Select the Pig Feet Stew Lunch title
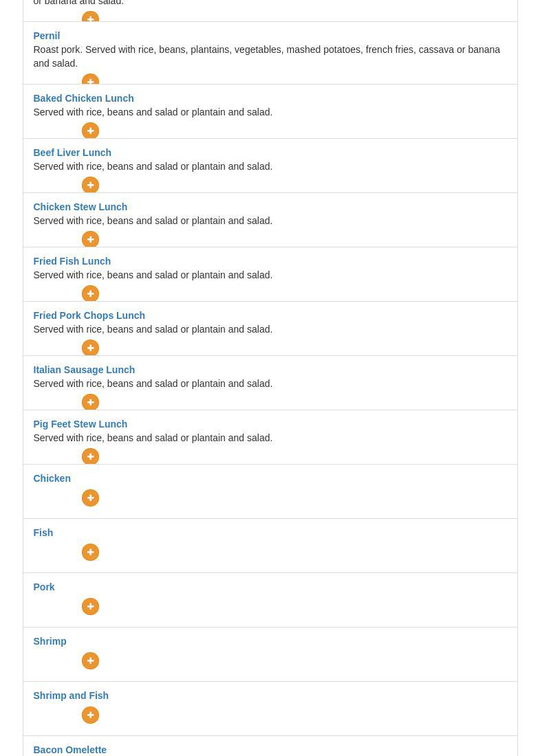Screen dimensions: 540x756 tap(80, 424)
